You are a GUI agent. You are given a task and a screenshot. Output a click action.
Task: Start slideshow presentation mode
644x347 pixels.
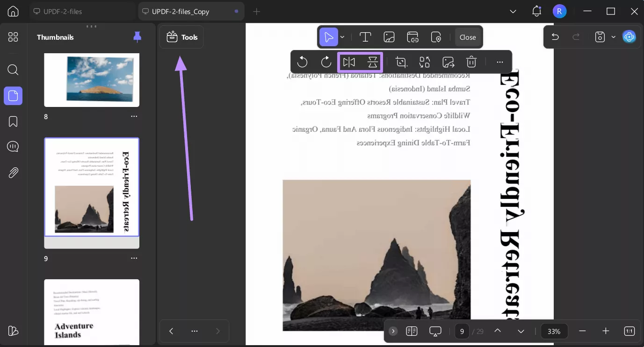coord(435,331)
